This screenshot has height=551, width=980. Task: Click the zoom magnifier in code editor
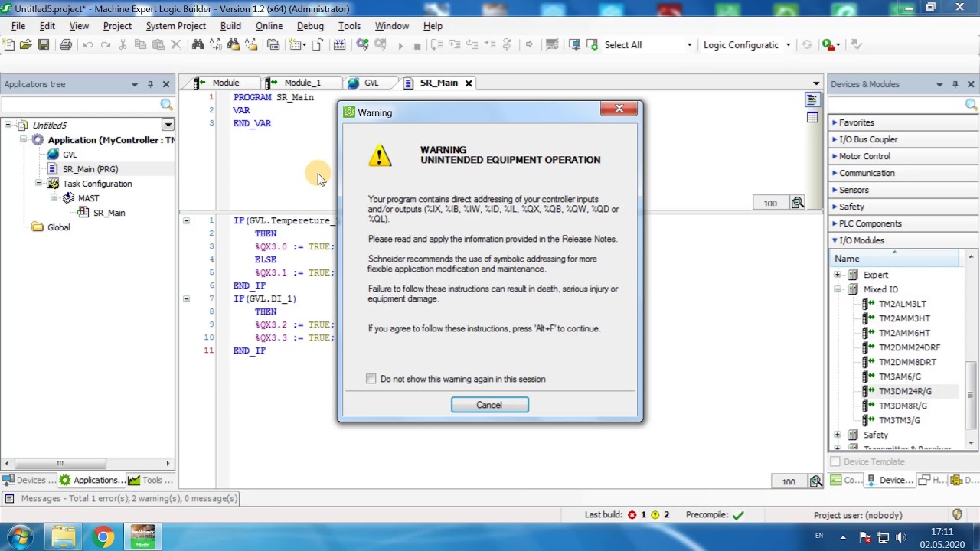click(816, 481)
